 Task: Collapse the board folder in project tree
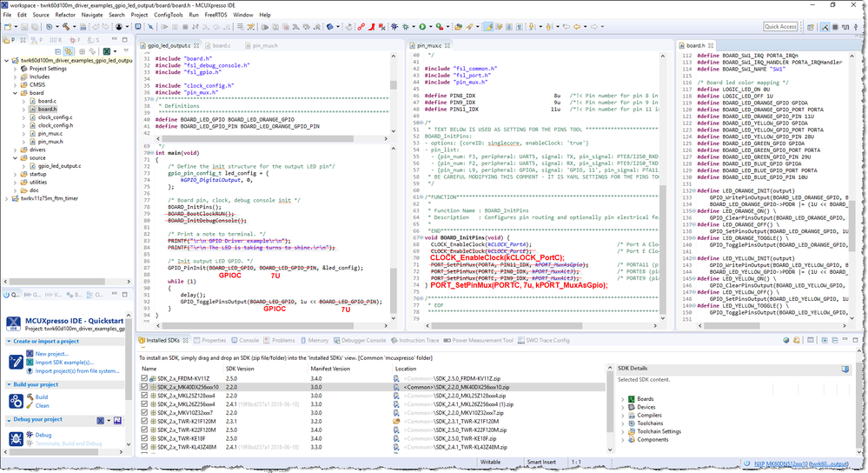16,93
